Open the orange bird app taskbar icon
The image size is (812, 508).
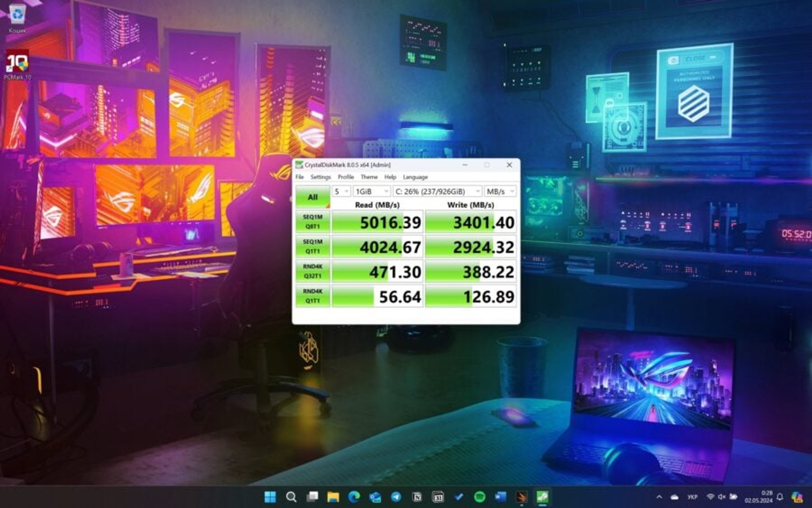point(521,497)
